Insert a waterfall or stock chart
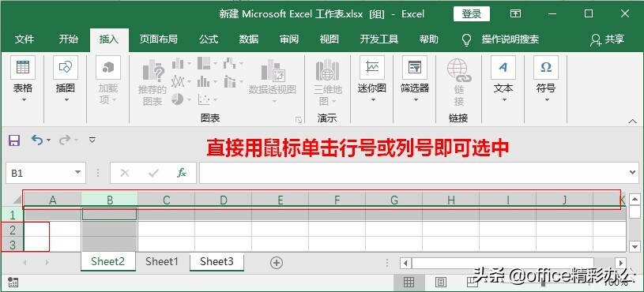644x292 pixels. (230, 63)
